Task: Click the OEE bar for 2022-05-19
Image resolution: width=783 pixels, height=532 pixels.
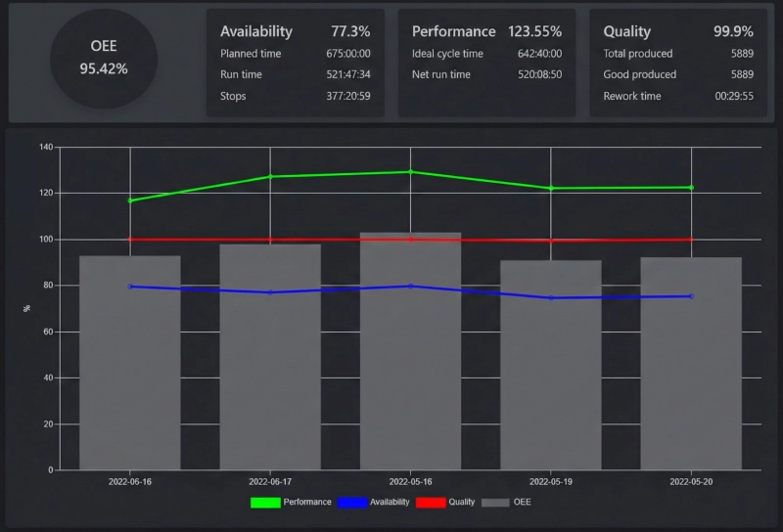Action: pos(551,372)
